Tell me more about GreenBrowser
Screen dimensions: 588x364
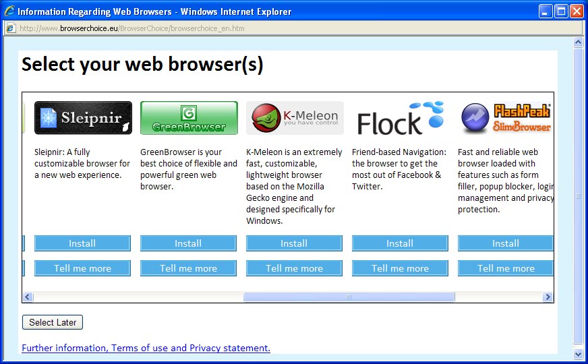coord(188,268)
